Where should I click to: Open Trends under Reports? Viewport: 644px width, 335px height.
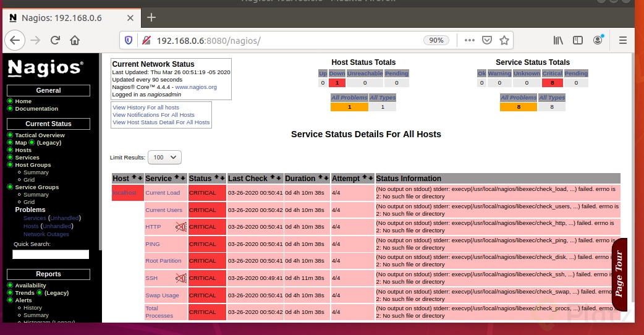click(x=25, y=293)
